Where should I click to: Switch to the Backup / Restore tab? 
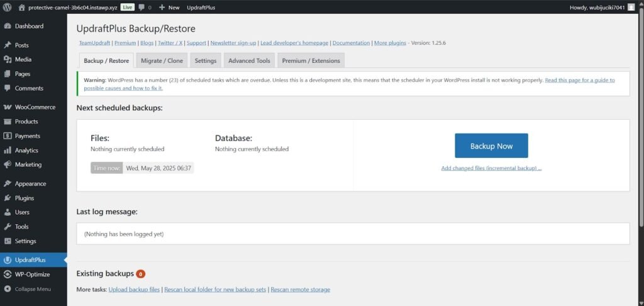106,60
